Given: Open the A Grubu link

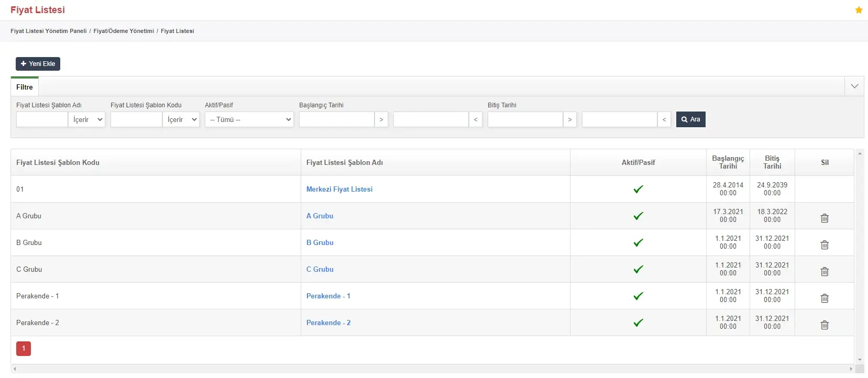Looking at the screenshot, I should coord(320,216).
